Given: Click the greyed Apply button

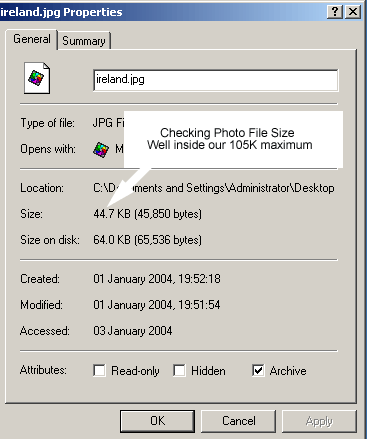Looking at the screenshot, I should 319,421.
